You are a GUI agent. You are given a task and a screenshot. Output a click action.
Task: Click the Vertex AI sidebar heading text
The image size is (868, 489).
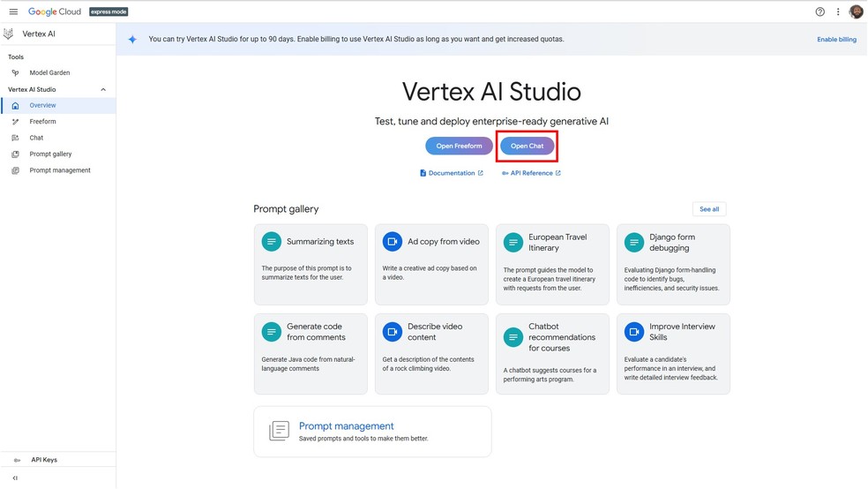tap(39, 34)
